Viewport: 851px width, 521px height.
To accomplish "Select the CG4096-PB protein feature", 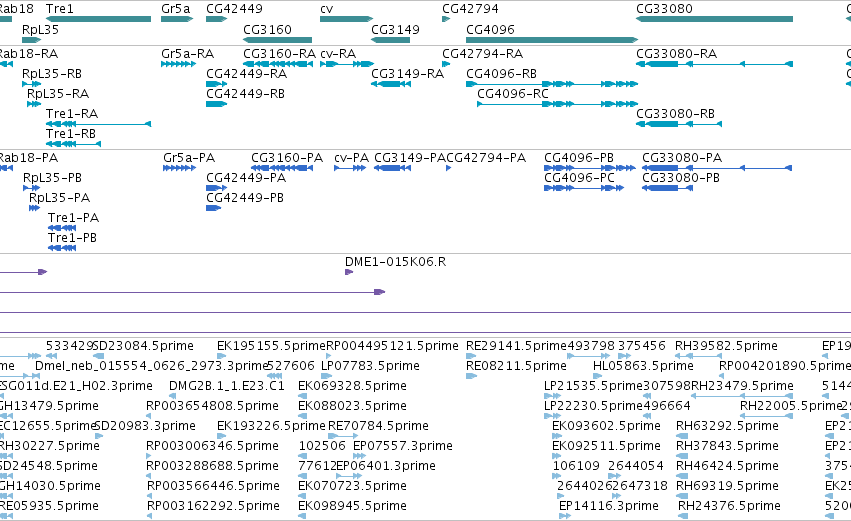I will pos(589,168).
